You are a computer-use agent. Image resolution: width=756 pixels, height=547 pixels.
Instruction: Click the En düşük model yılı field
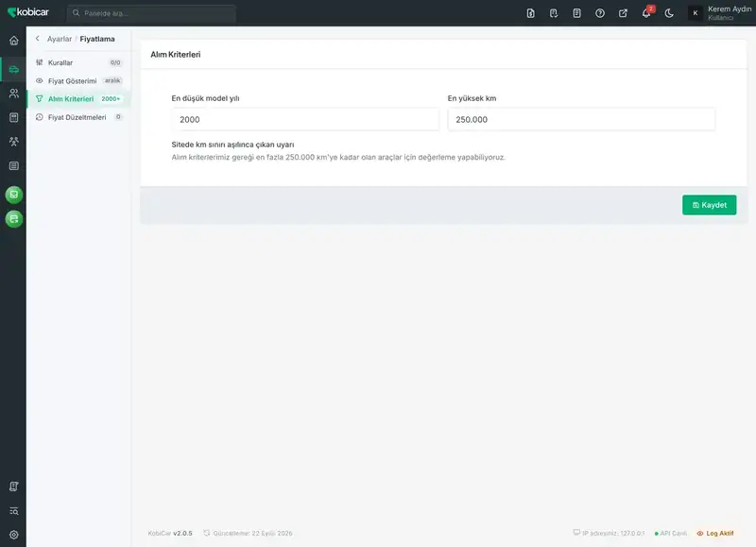click(305, 120)
